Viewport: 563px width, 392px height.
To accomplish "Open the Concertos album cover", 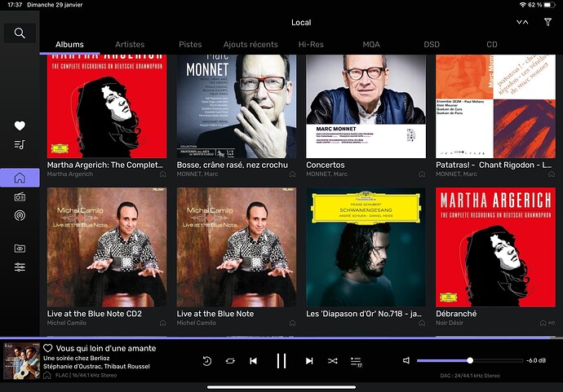I will (x=366, y=107).
